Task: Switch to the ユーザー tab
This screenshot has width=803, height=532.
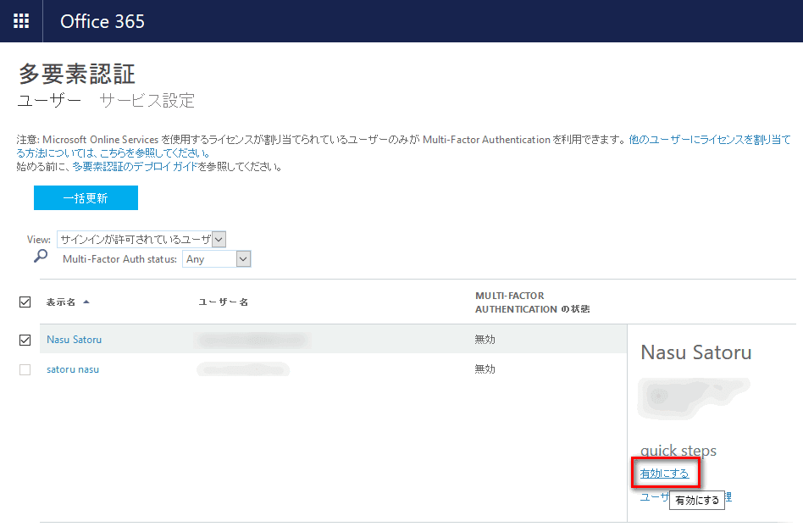Action: click(49, 100)
